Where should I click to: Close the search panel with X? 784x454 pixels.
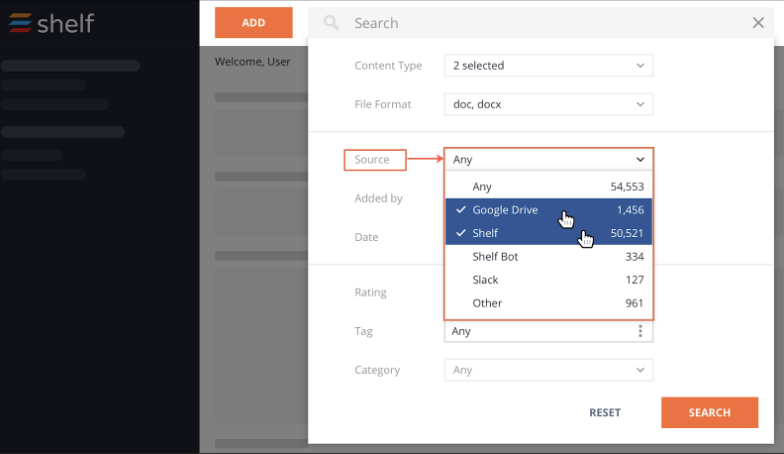tap(758, 22)
